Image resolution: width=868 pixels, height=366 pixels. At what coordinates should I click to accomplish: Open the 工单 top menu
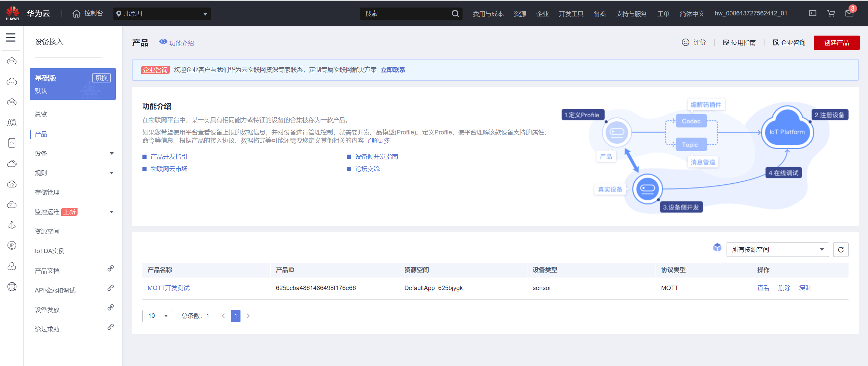coord(663,14)
